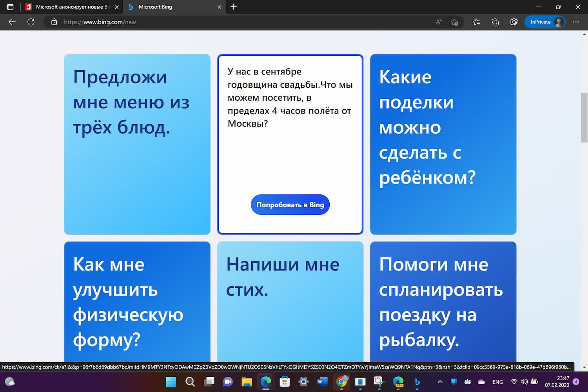Show hidden system tray icons

[x=440, y=382]
